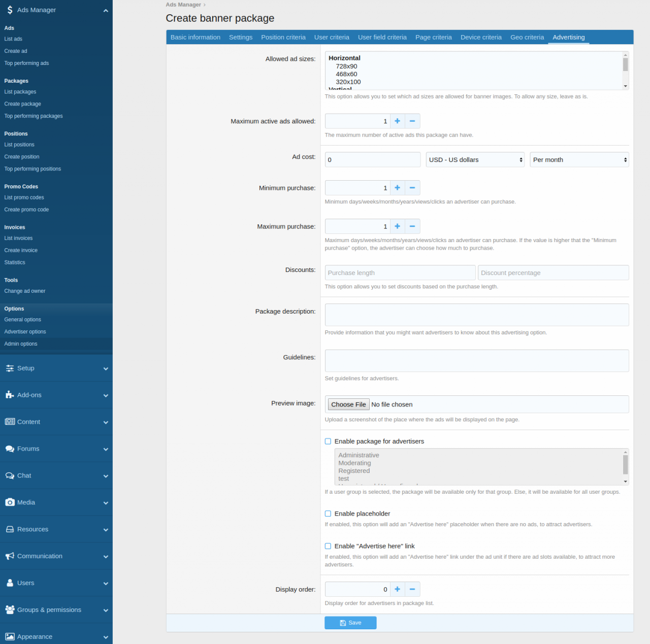Viewport: 650px width, 644px height.
Task: Select the Add-ons puzzle icon
Action: (10, 395)
